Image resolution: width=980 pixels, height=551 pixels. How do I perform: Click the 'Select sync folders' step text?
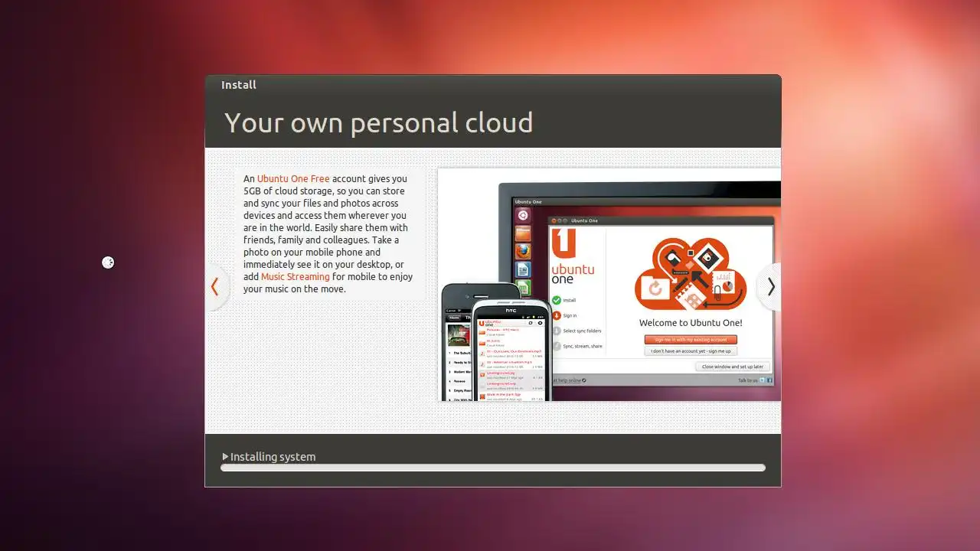click(582, 331)
